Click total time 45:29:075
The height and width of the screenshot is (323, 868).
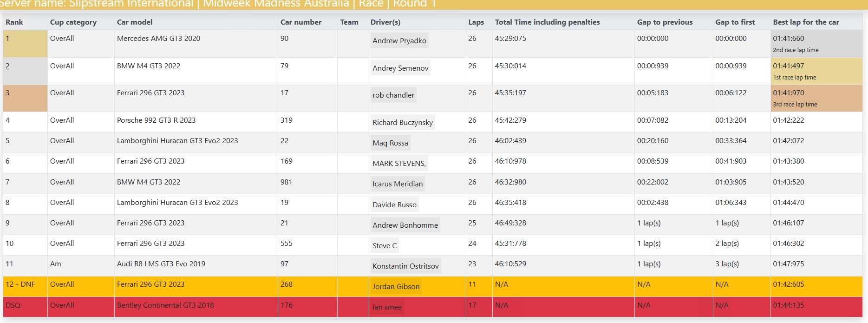(510, 39)
